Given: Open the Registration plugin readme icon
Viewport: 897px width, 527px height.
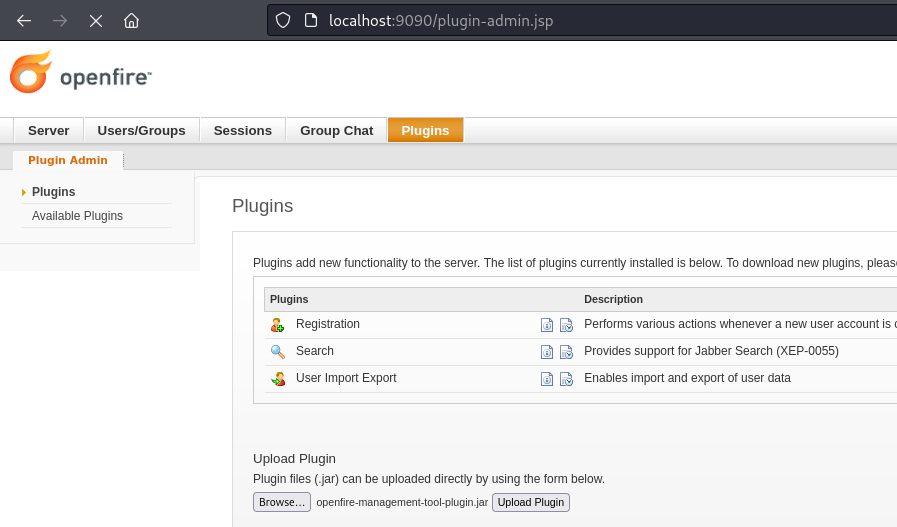Looking at the screenshot, I should (x=547, y=325).
